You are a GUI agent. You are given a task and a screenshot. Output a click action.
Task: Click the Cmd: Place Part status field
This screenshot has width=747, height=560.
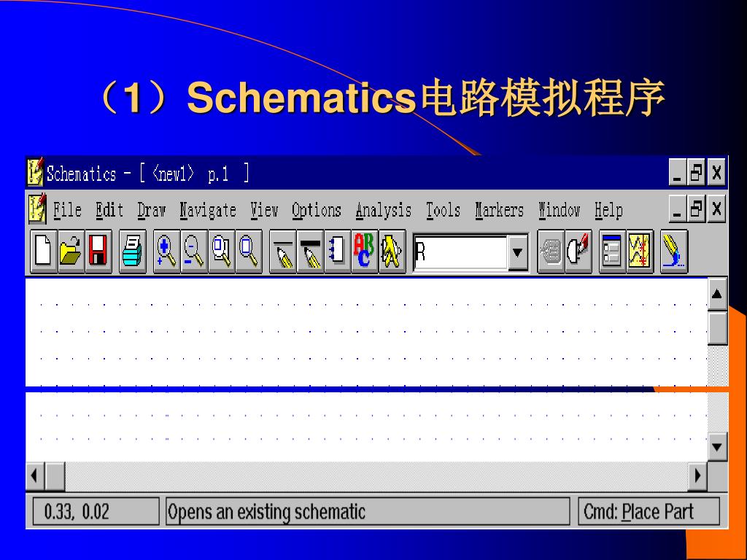coord(649,511)
